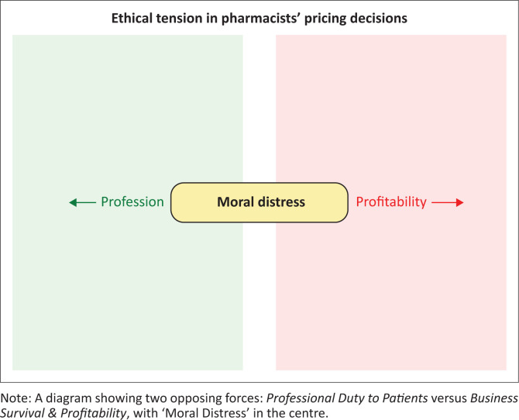The height and width of the screenshot is (420, 519).
Task: Click the red right-pointing arrow
Action: [x=448, y=202]
